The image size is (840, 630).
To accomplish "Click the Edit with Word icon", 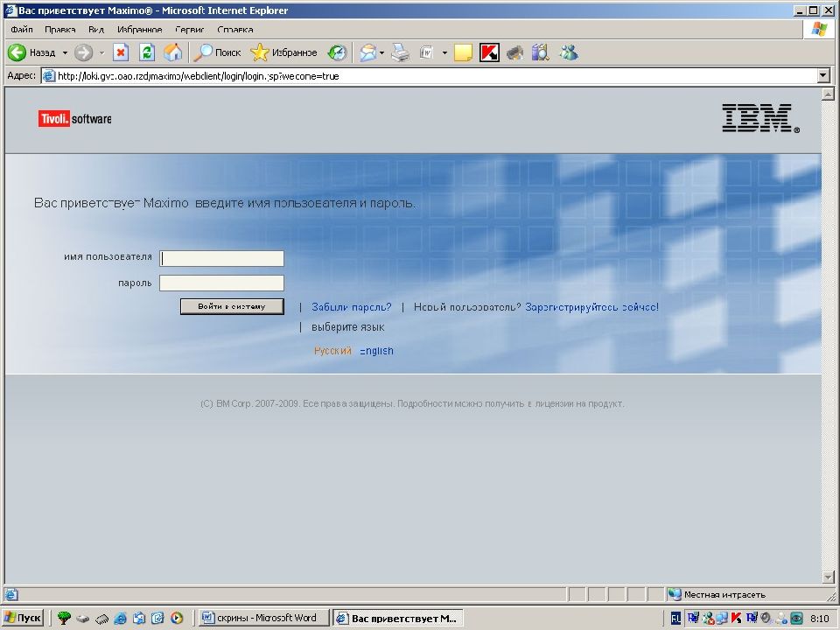I will click(426, 52).
